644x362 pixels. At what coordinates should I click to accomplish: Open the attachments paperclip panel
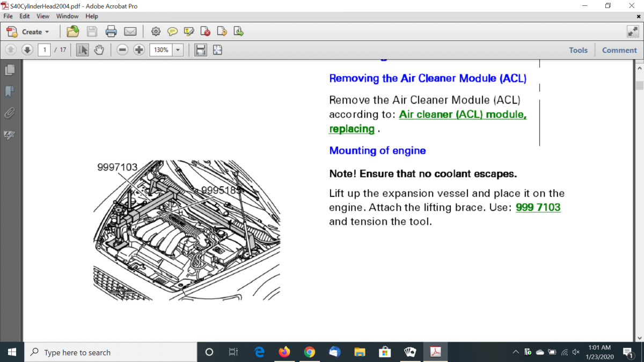pyautogui.click(x=10, y=113)
